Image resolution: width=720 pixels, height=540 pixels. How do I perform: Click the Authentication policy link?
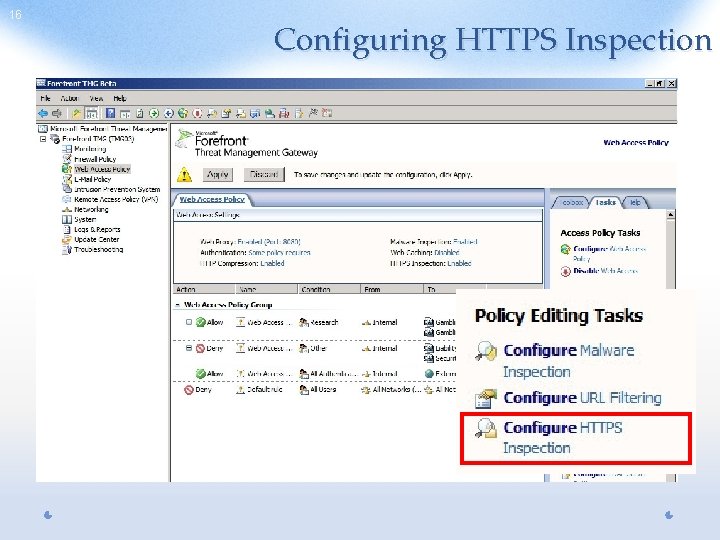279,253
